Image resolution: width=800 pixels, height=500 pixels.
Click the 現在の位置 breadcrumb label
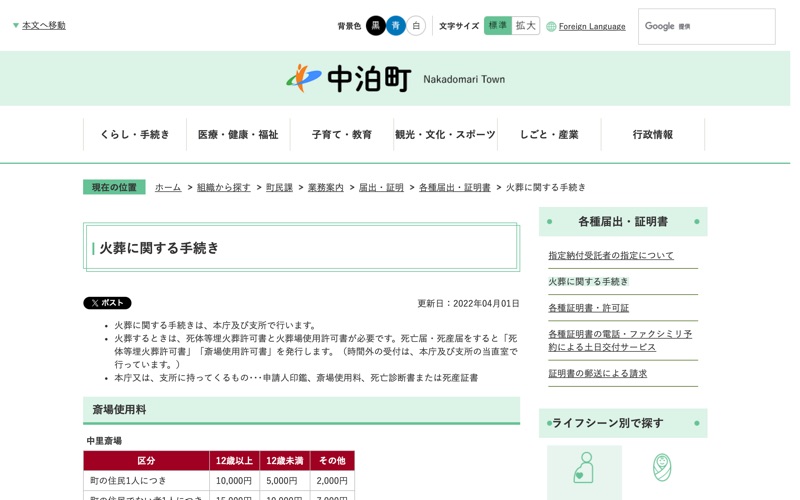[114, 187]
